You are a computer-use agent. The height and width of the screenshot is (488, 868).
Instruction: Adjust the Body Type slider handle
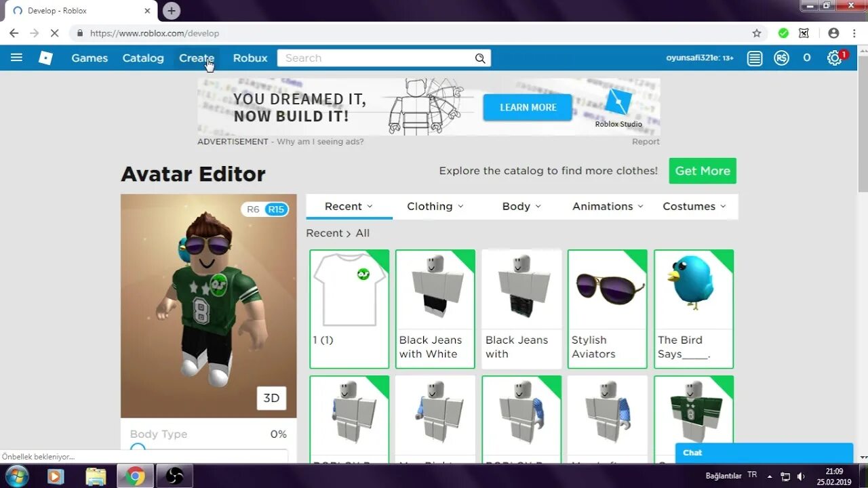click(x=138, y=449)
